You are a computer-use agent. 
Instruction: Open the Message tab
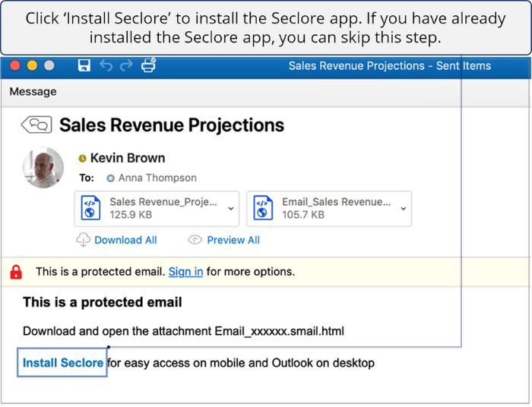[33, 92]
